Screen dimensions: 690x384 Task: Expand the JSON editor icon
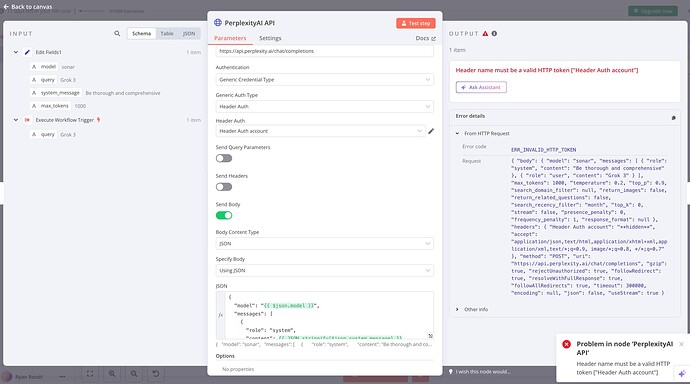[430, 336]
